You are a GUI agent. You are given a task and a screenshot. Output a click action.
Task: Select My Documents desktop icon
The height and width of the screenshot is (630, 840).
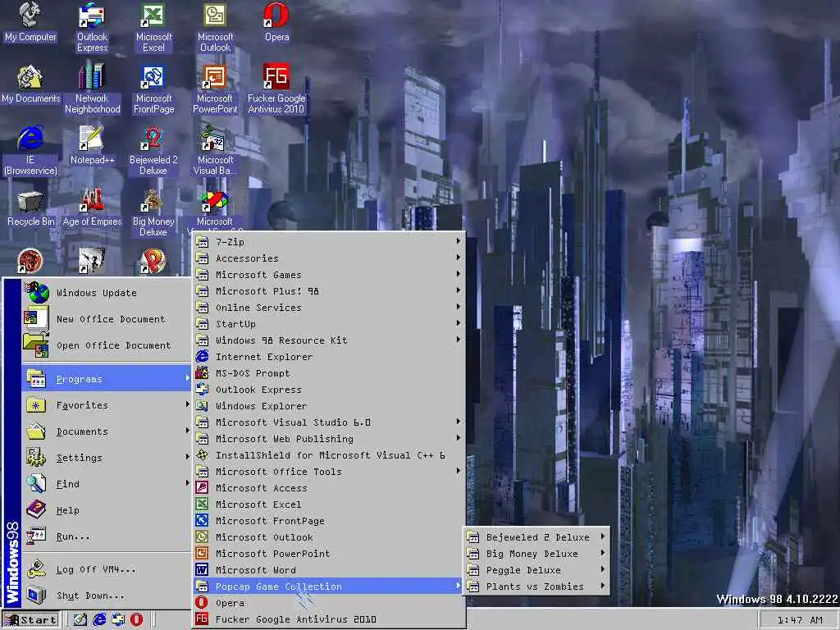click(x=30, y=84)
